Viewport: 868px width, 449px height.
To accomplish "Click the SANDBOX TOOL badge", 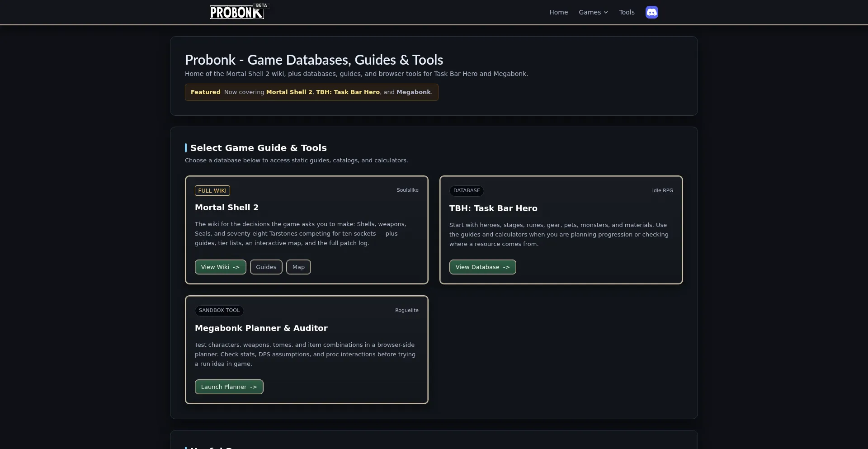I will (219, 310).
